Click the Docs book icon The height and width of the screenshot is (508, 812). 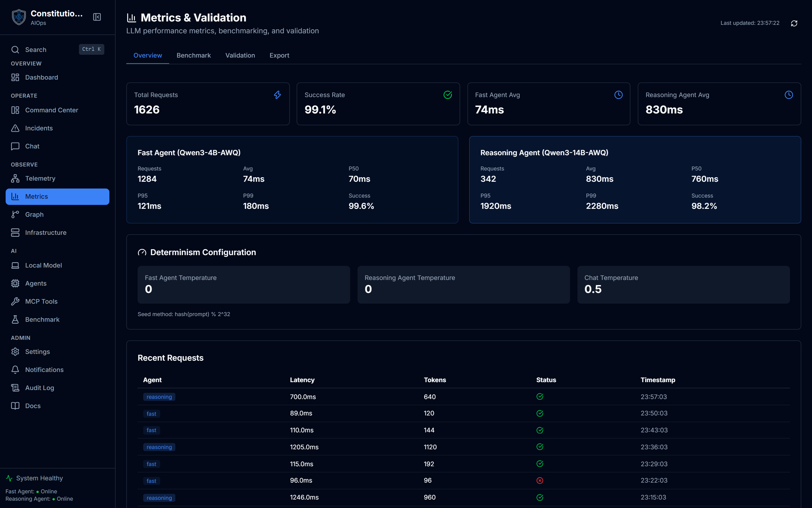tap(15, 406)
